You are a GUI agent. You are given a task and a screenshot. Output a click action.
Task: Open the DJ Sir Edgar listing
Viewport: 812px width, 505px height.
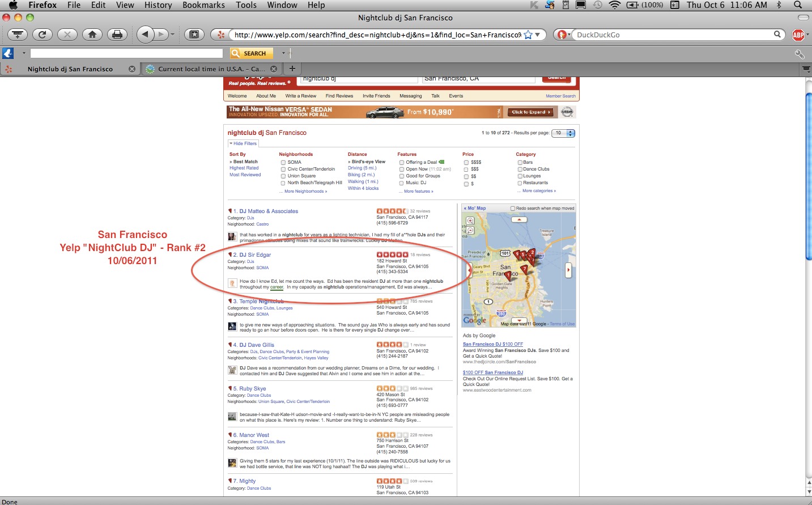[x=255, y=255]
